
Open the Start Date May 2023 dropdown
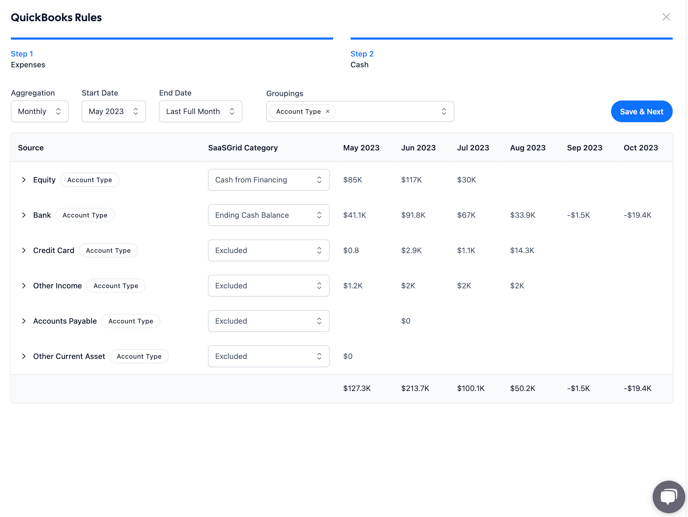(113, 112)
